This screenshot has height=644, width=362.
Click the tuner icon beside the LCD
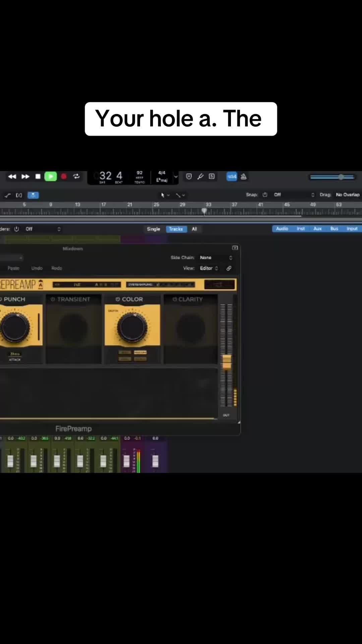(x=189, y=176)
